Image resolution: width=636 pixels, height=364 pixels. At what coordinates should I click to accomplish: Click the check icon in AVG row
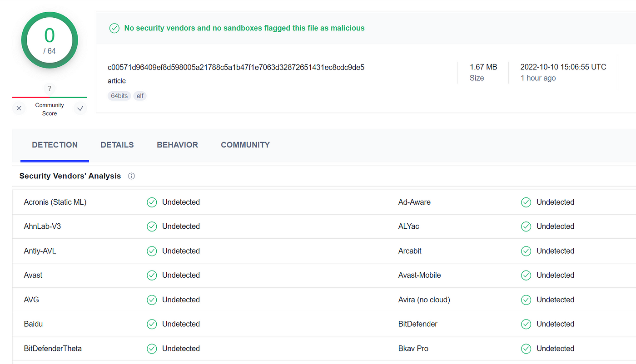coord(152,300)
